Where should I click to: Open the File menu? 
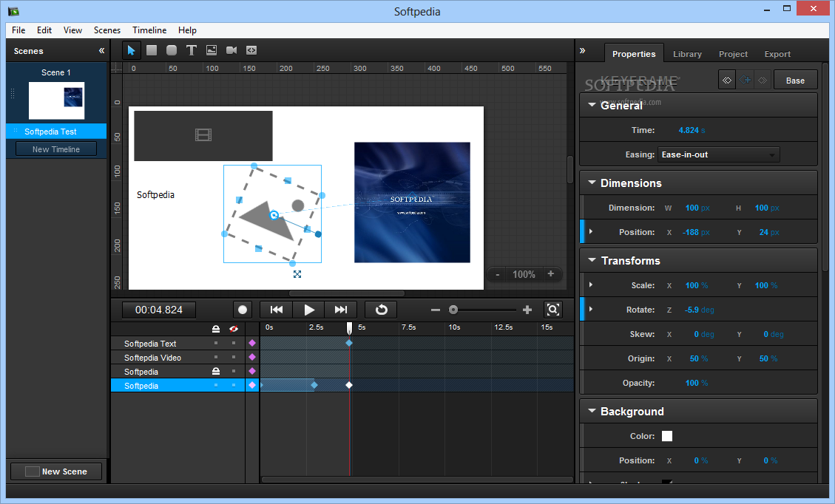point(18,30)
